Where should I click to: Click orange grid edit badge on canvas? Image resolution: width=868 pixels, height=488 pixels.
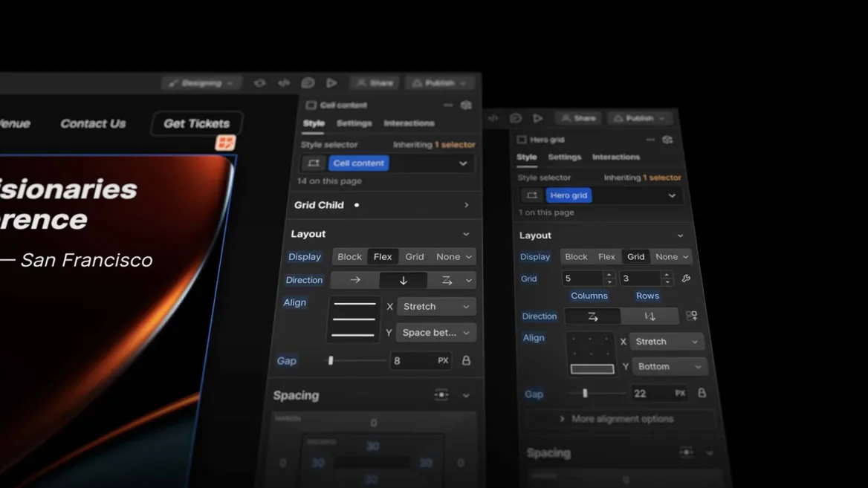coord(225,143)
